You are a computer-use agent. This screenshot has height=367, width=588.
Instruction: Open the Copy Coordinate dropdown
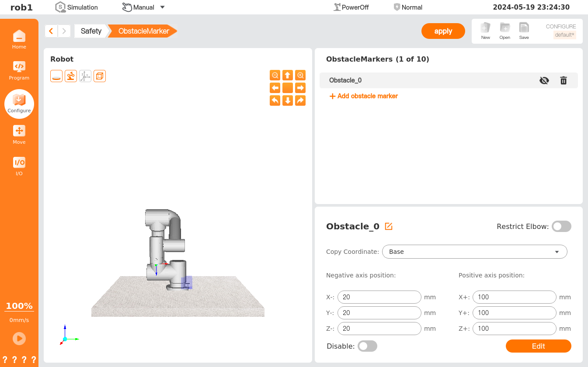[474, 252]
